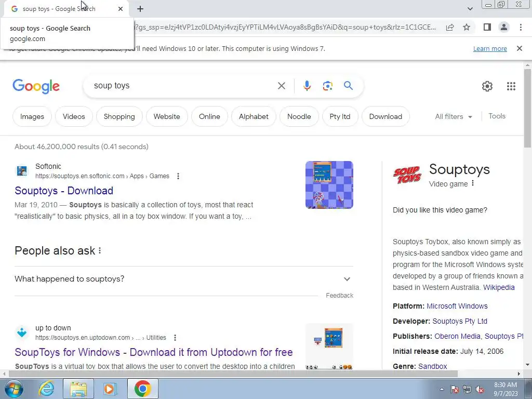Open Google settings gear icon

click(x=487, y=86)
